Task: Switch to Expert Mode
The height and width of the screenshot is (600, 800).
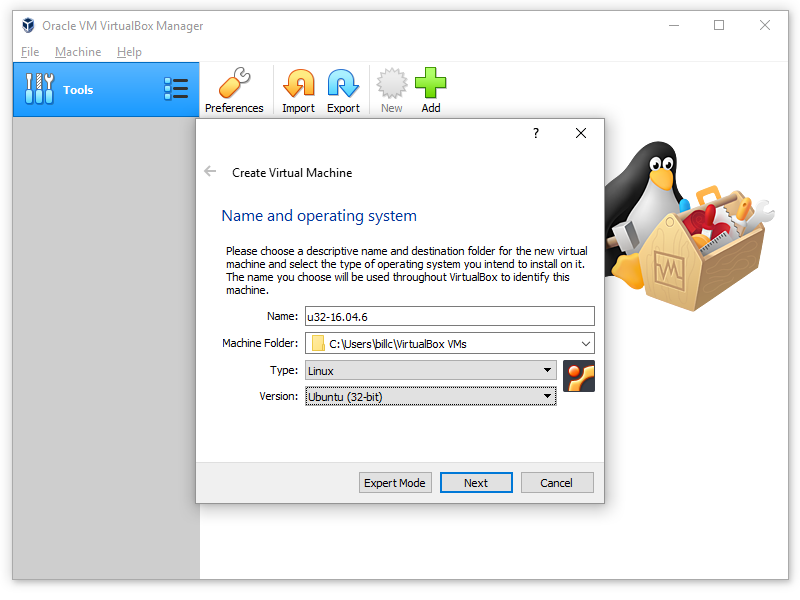Action: coord(395,483)
